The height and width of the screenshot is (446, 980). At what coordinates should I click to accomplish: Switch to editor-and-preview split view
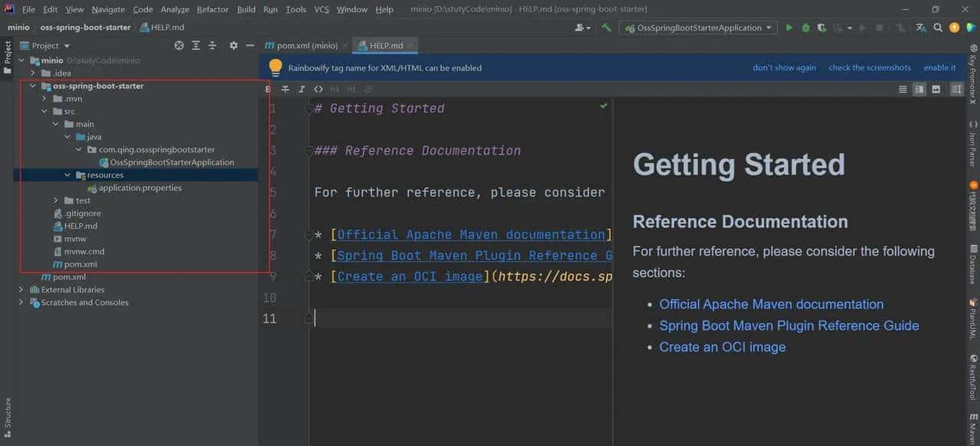pos(920,90)
